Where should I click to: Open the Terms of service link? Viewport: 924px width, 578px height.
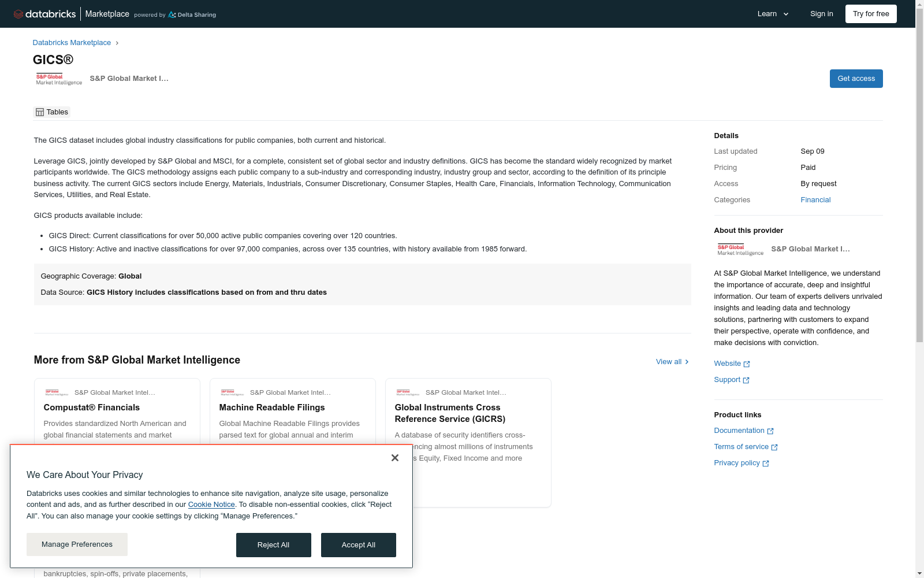[x=741, y=447]
